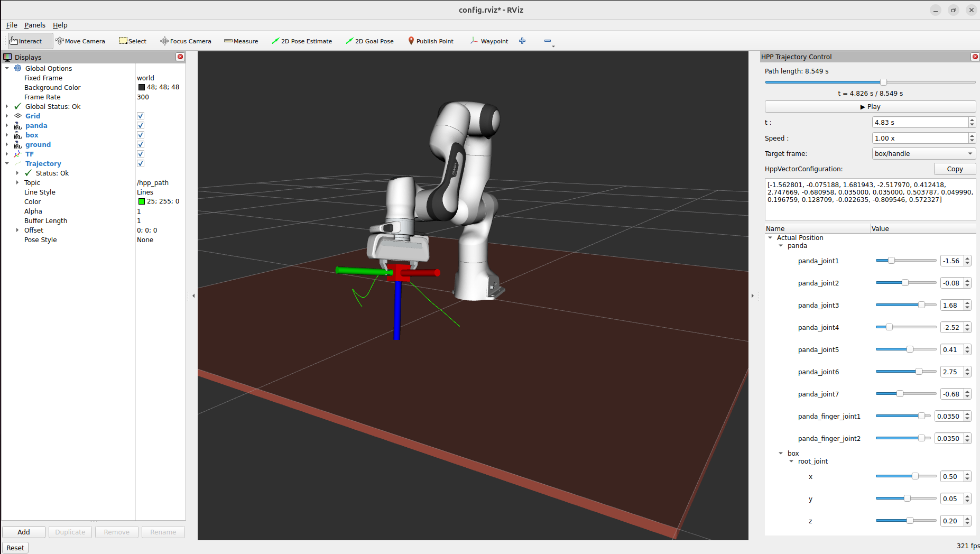Select the 2D Goal Pose tool

point(369,41)
